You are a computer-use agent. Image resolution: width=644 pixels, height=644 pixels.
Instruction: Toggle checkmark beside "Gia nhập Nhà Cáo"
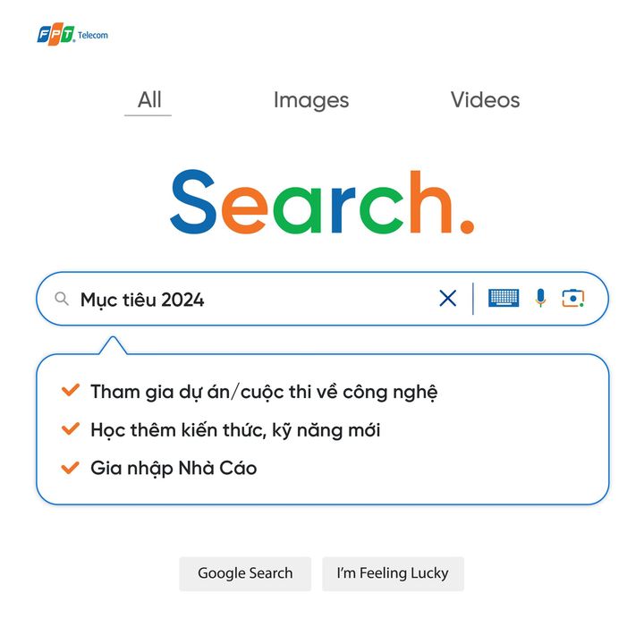click(x=71, y=467)
